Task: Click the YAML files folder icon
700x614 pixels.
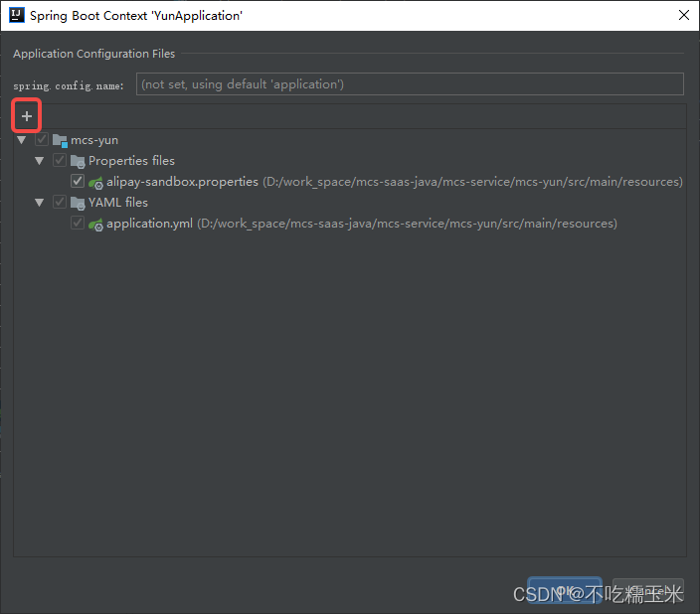Action: pos(78,203)
